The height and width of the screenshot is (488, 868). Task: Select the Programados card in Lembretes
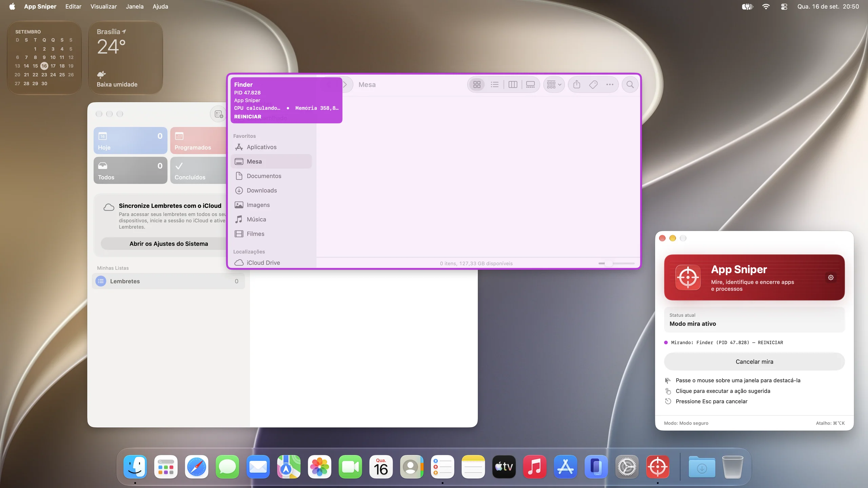198,141
